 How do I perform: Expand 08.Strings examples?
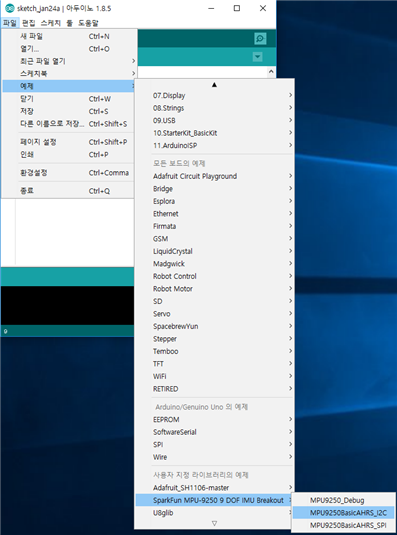coord(214,108)
